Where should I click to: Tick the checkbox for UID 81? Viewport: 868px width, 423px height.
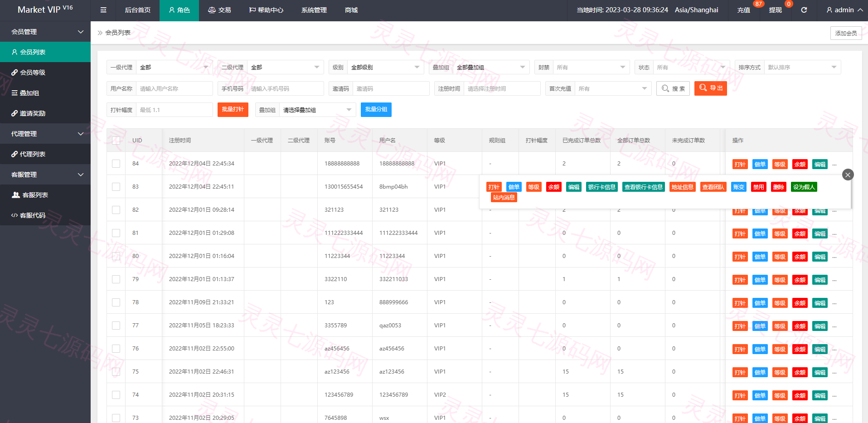click(116, 233)
